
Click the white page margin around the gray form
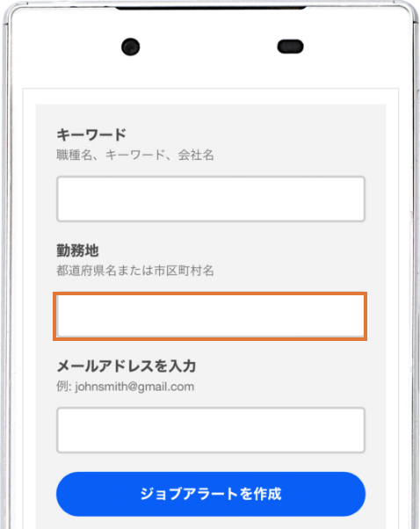(x=29, y=270)
